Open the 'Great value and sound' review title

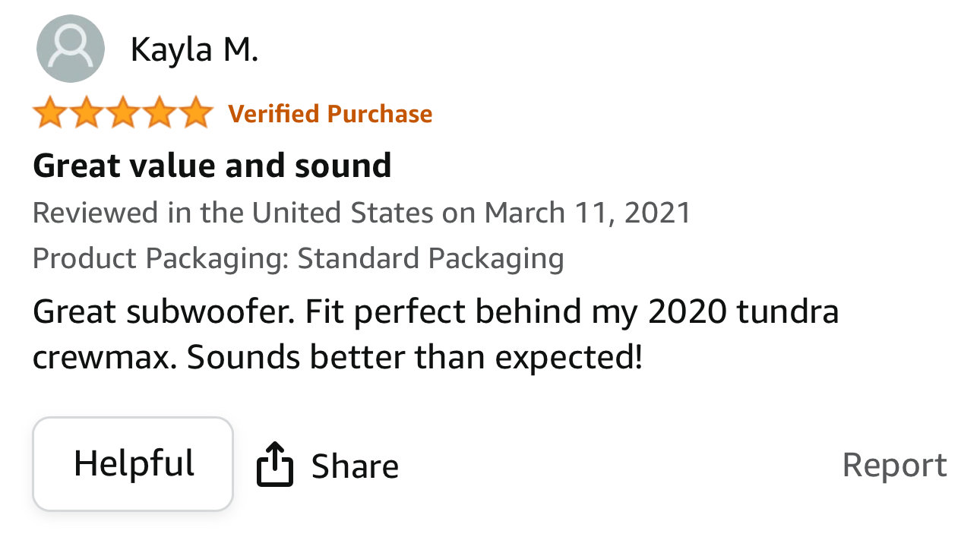[x=212, y=165]
